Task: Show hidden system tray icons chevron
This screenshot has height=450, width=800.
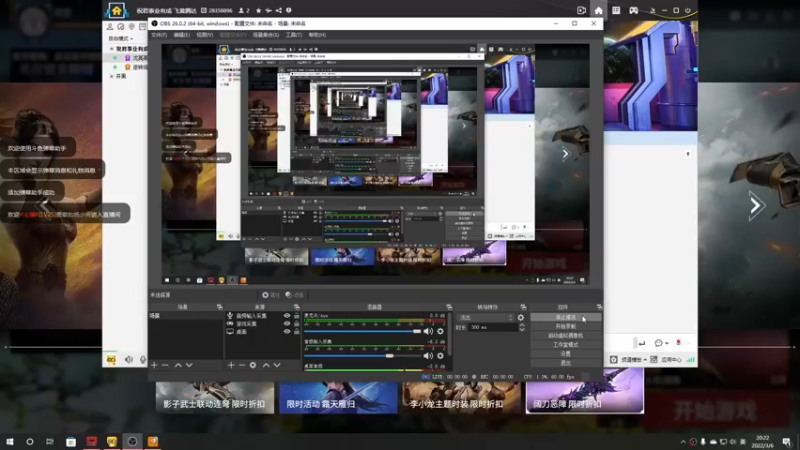Action: [x=683, y=442]
